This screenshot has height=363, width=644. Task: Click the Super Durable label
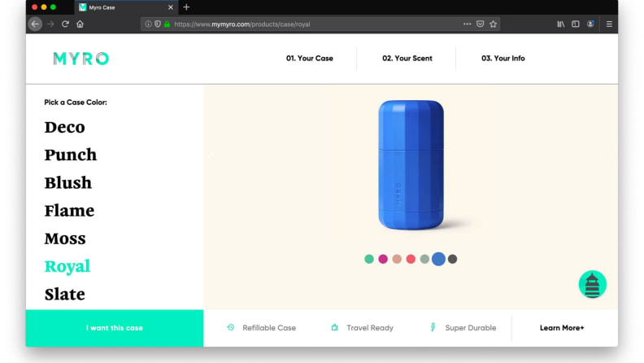tap(471, 328)
